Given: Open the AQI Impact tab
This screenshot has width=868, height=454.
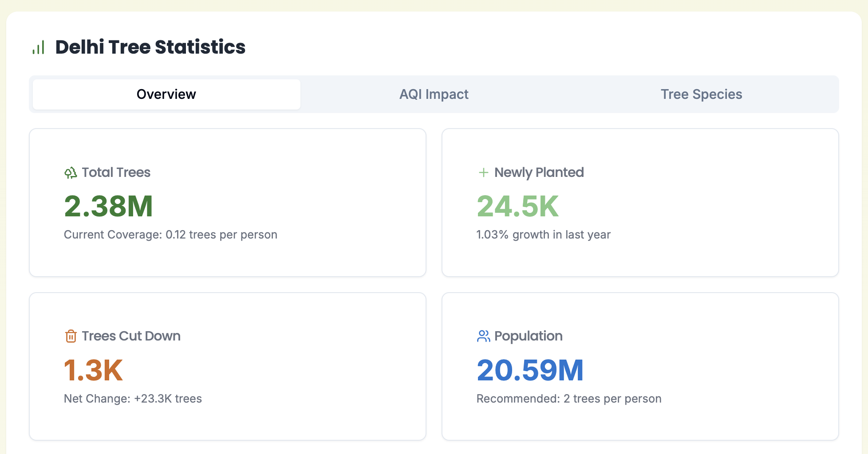Looking at the screenshot, I should tap(434, 94).
